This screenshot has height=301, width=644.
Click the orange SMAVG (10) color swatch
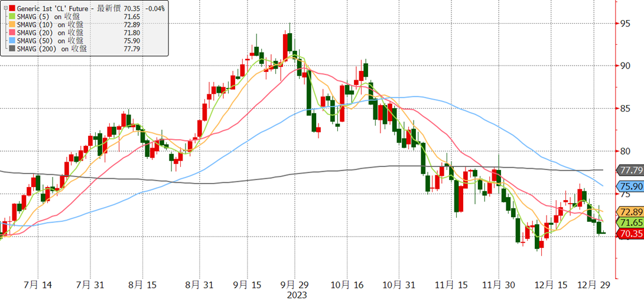tap(11, 24)
